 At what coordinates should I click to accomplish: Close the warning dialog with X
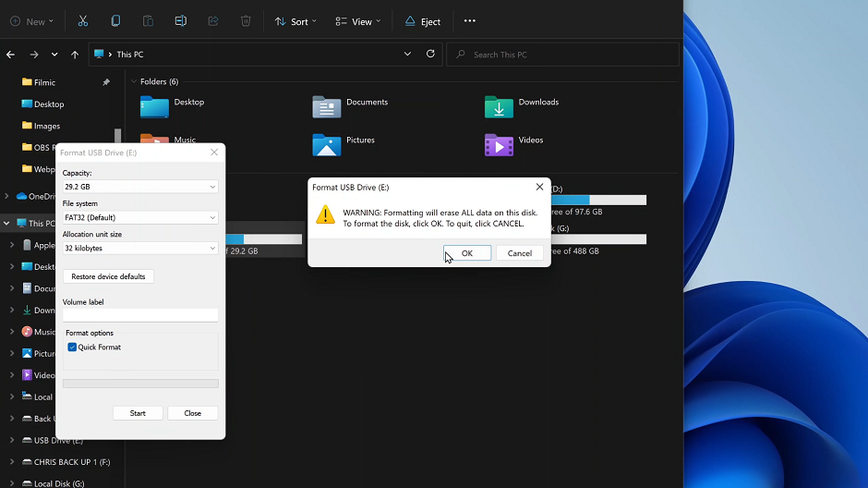coord(540,187)
